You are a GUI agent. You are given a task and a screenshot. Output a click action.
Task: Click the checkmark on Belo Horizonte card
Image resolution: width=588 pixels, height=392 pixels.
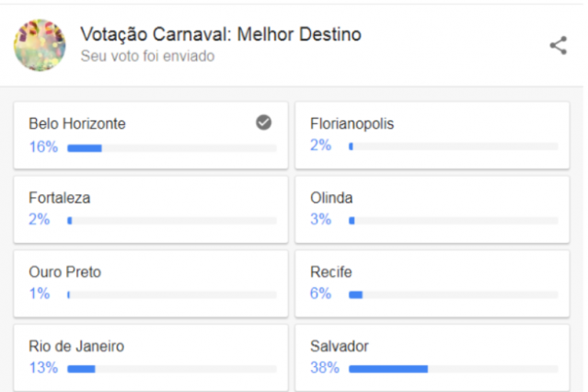click(263, 122)
